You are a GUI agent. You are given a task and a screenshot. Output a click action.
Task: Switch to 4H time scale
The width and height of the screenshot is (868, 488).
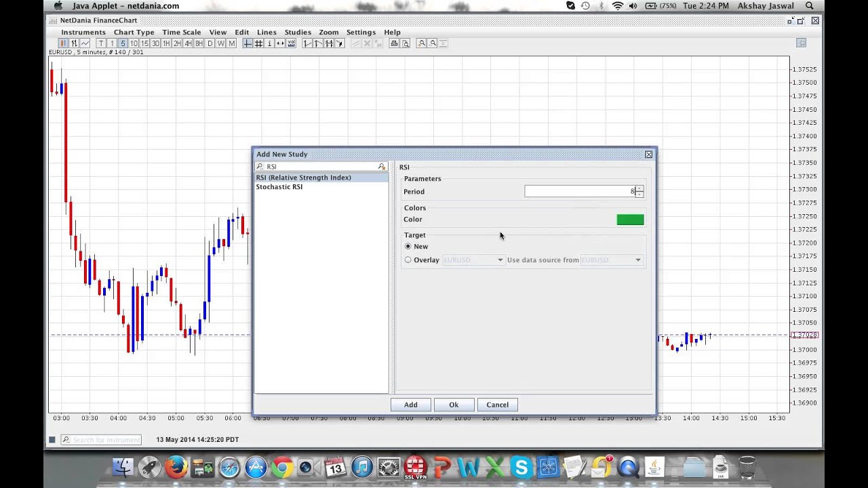pos(188,43)
